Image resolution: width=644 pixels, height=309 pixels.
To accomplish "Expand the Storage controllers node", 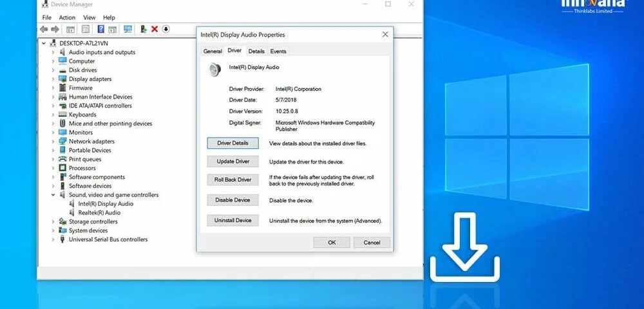I will pyautogui.click(x=53, y=221).
